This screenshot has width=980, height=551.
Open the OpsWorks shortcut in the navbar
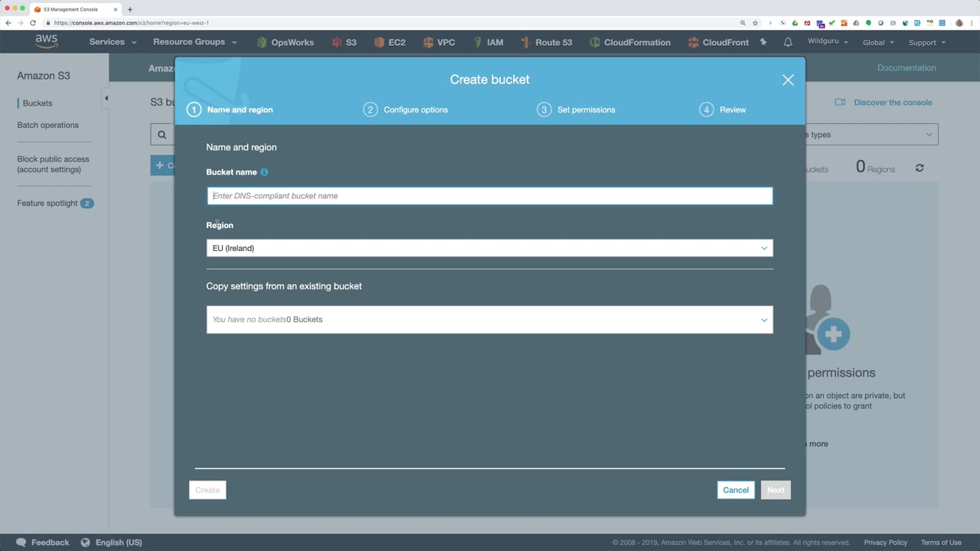[285, 42]
